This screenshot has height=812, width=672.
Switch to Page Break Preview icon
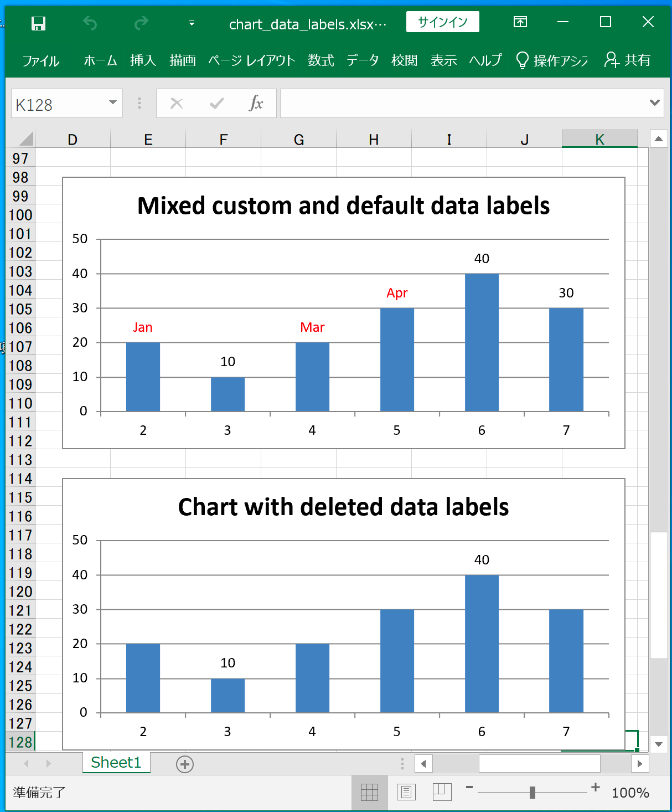442,792
